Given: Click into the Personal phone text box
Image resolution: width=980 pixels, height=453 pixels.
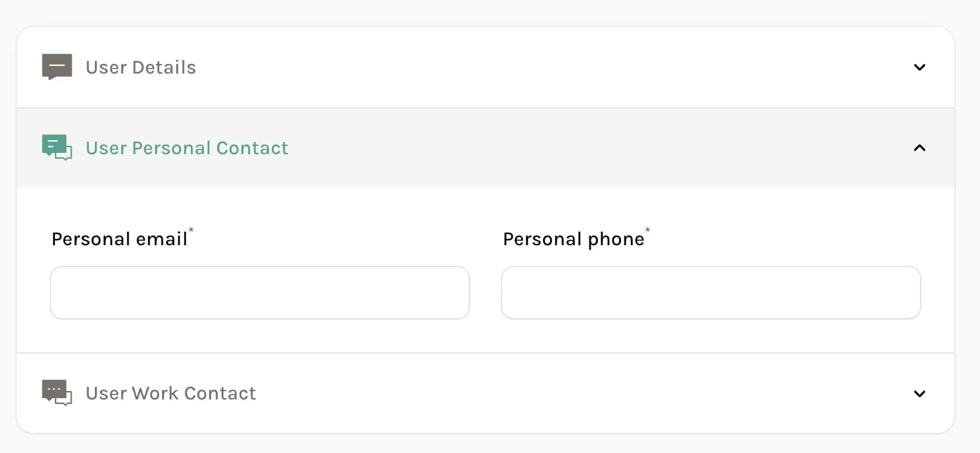Looking at the screenshot, I should click(x=711, y=293).
